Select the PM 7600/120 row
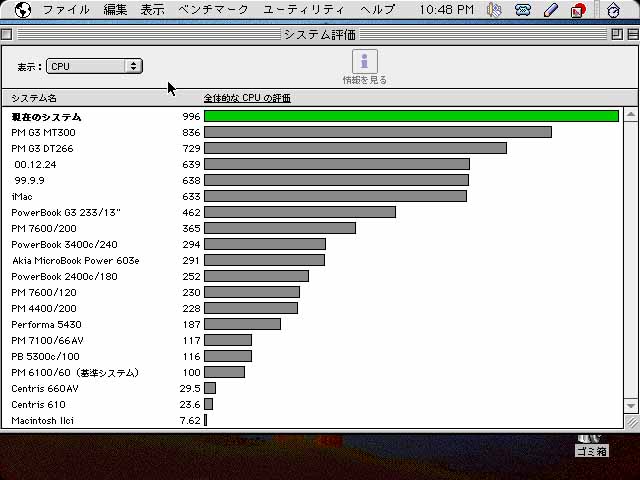This screenshot has height=480, width=640. (x=312, y=292)
